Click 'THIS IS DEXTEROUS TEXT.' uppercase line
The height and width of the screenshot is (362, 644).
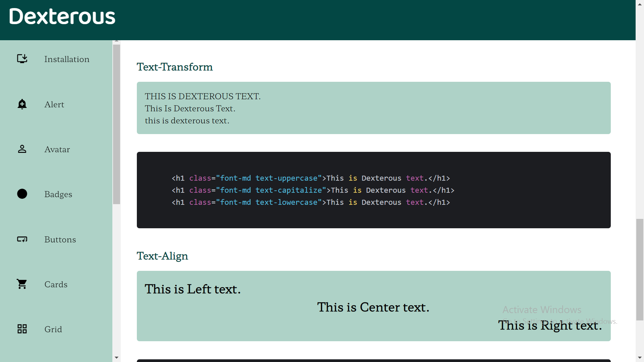pos(203,97)
